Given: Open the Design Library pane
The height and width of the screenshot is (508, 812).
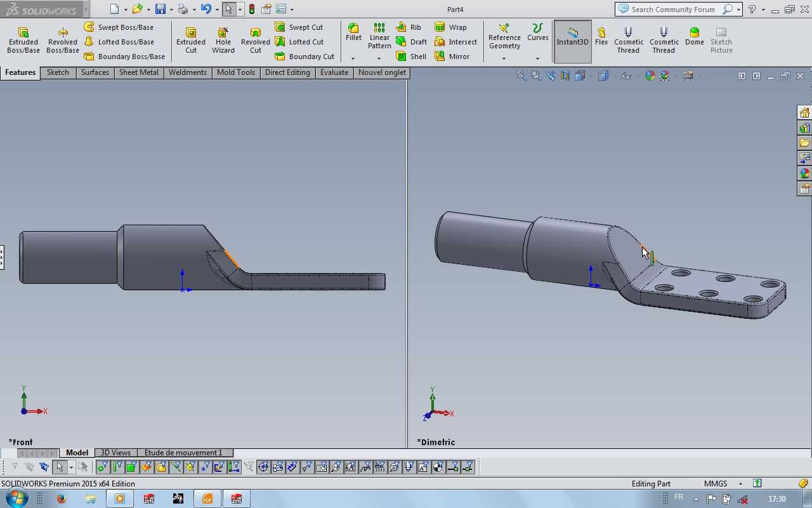Looking at the screenshot, I should pos(804,128).
